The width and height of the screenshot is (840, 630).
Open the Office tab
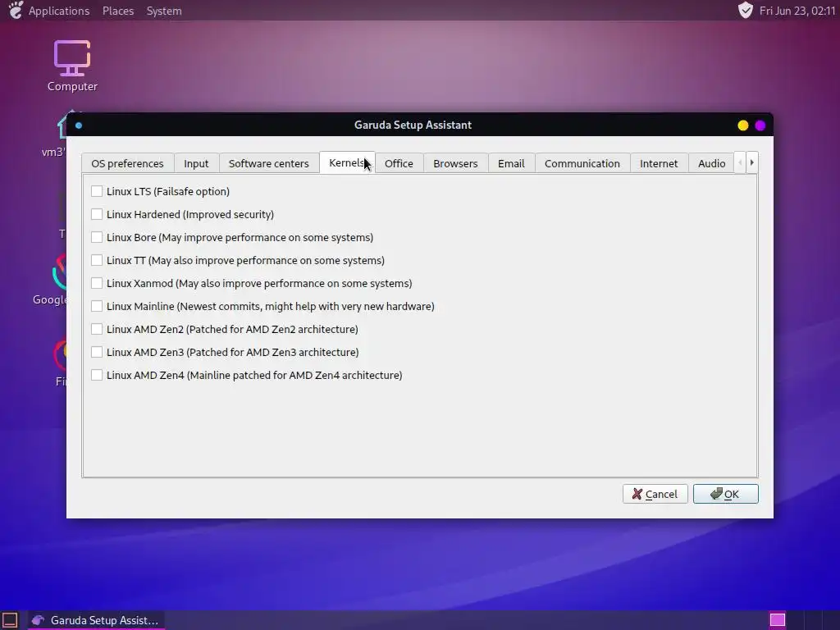pyautogui.click(x=399, y=163)
